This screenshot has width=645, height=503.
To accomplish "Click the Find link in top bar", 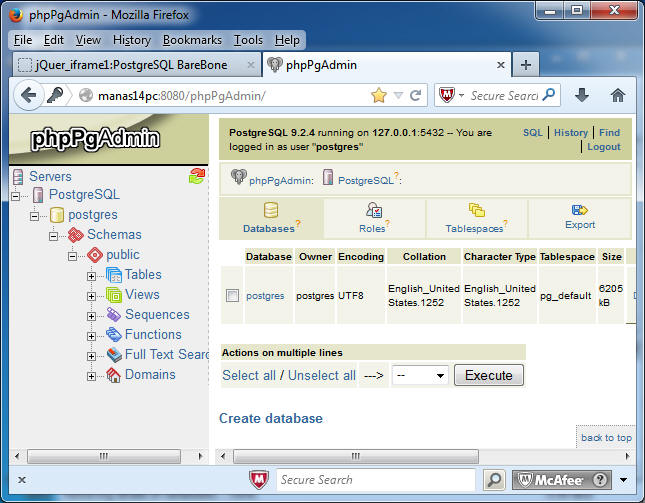I will 609,132.
